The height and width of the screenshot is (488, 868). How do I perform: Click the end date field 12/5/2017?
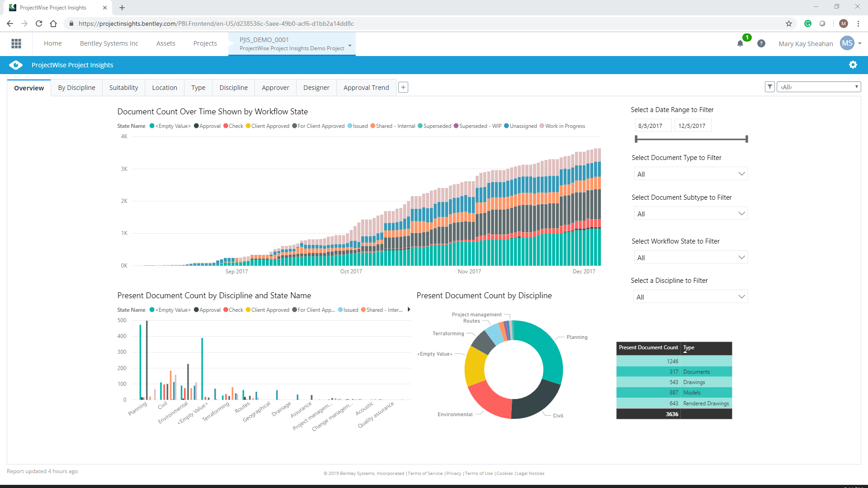pyautogui.click(x=693, y=126)
